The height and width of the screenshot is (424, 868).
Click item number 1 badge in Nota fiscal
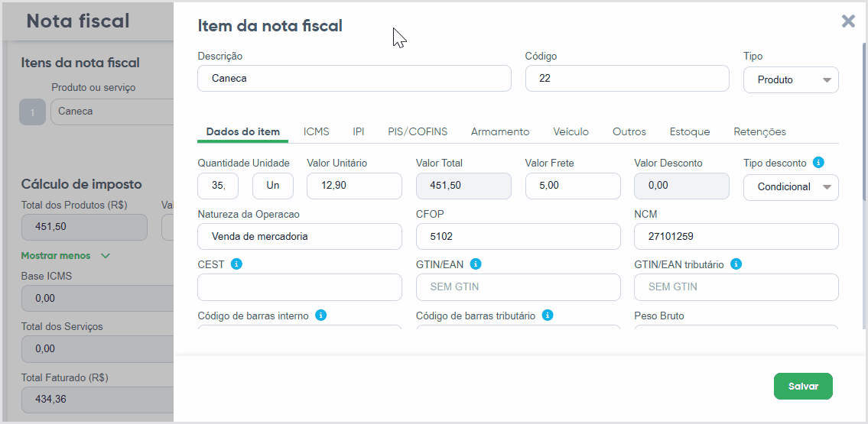click(x=32, y=112)
